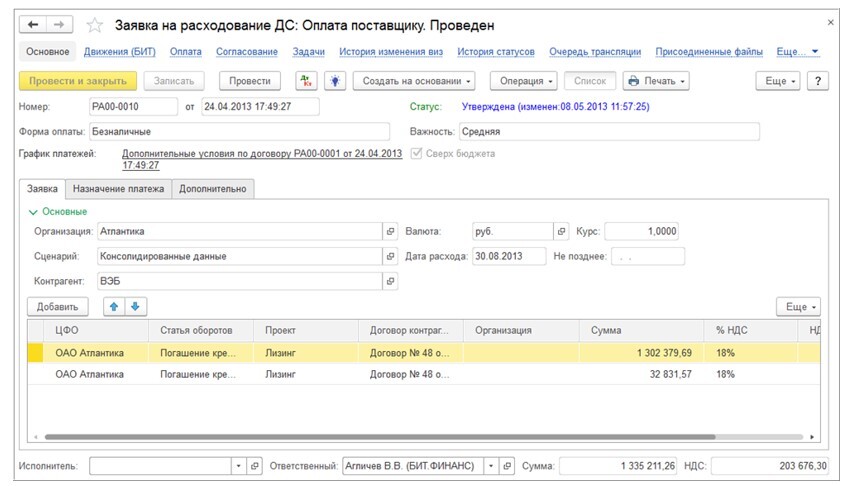Click the Форма оплаты field
Screen dimensions: 850x486
click(x=239, y=131)
